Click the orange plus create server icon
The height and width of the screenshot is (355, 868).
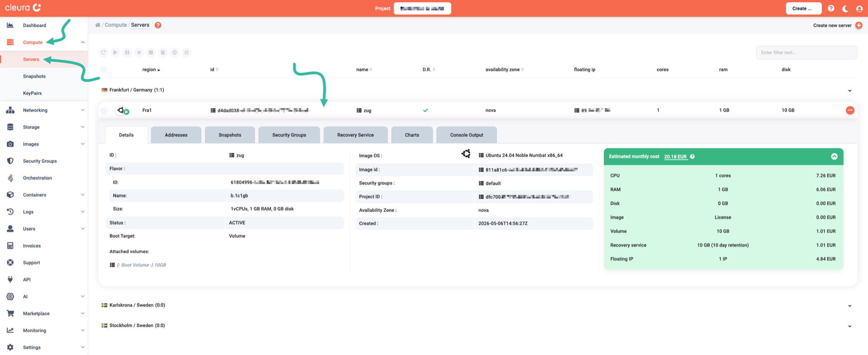[859, 25]
